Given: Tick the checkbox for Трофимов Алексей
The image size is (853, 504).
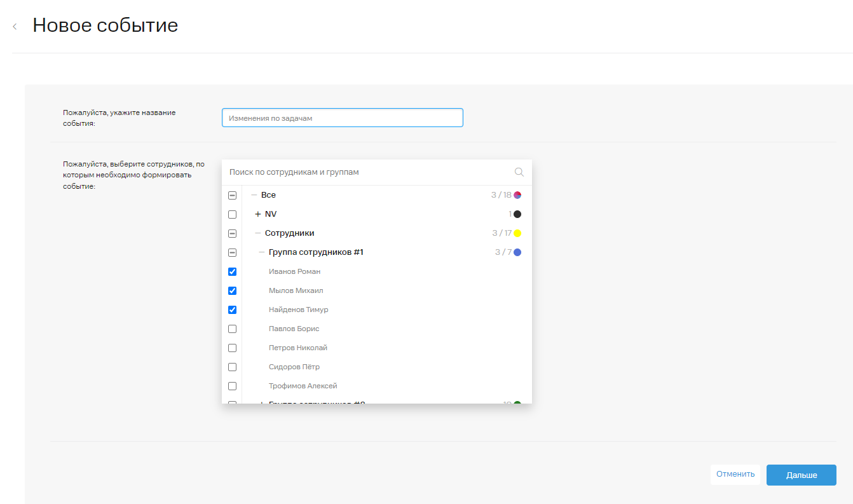Looking at the screenshot, I should [232, 386].
